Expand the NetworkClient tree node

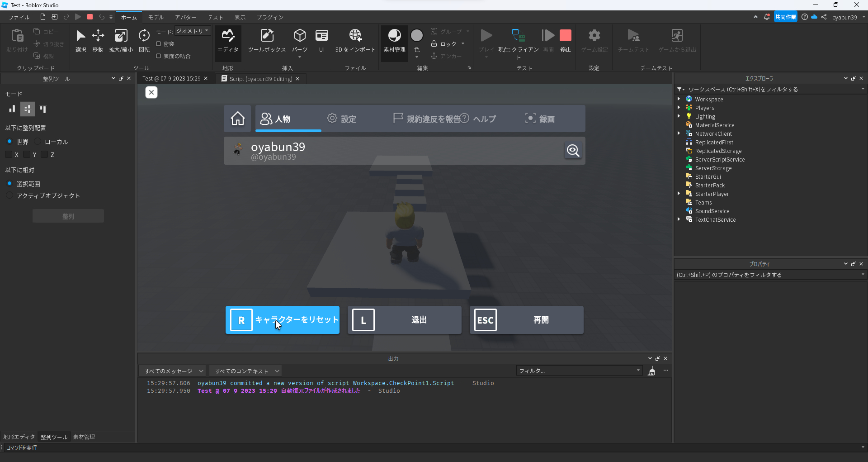point(679,133)
